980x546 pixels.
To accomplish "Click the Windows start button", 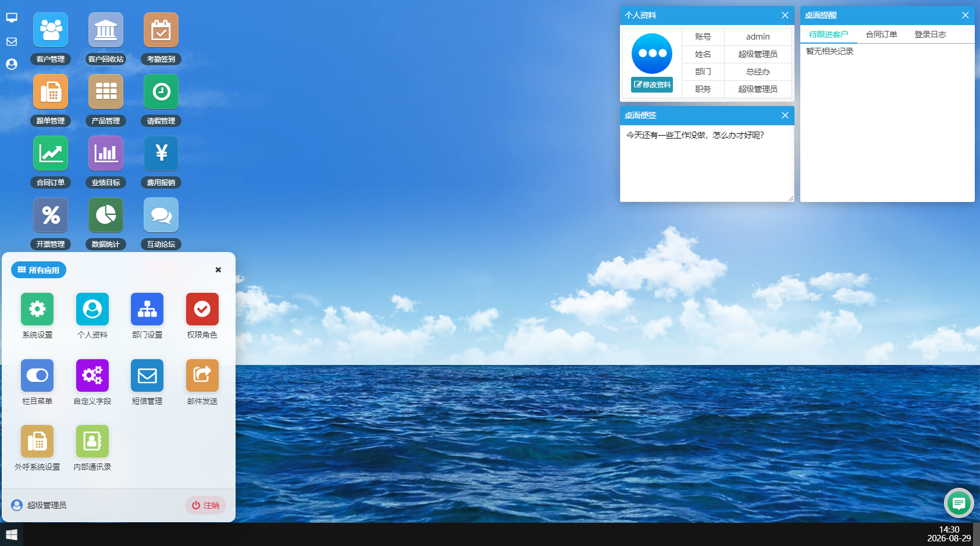I will pyautogui.click(x=12, y=534).
